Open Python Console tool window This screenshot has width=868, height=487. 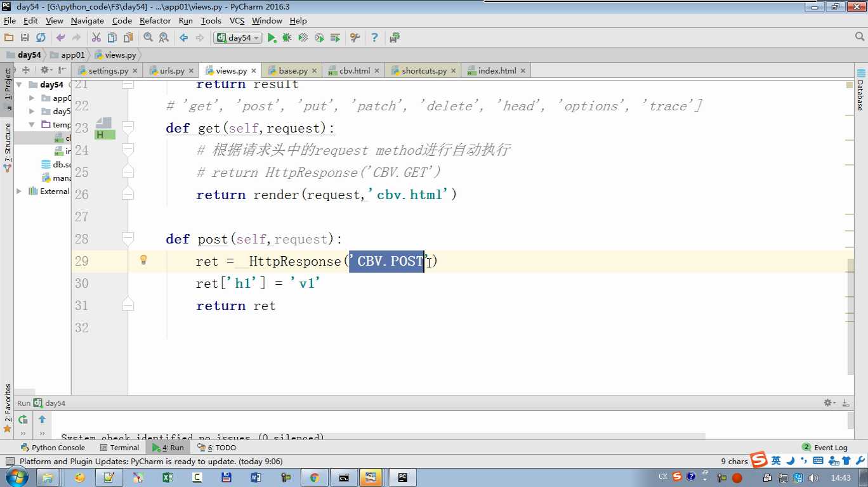pyautogui.click(x=53, y=448)
